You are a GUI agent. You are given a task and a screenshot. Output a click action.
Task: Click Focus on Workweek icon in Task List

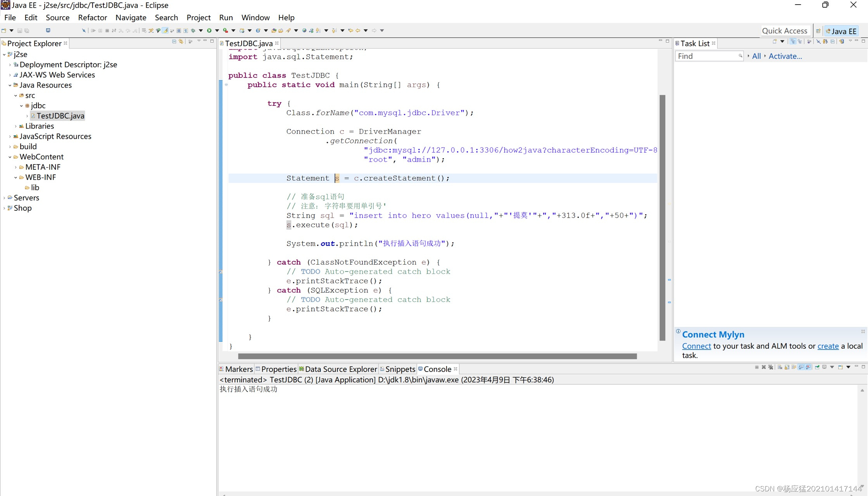click(x=809, y=41)
